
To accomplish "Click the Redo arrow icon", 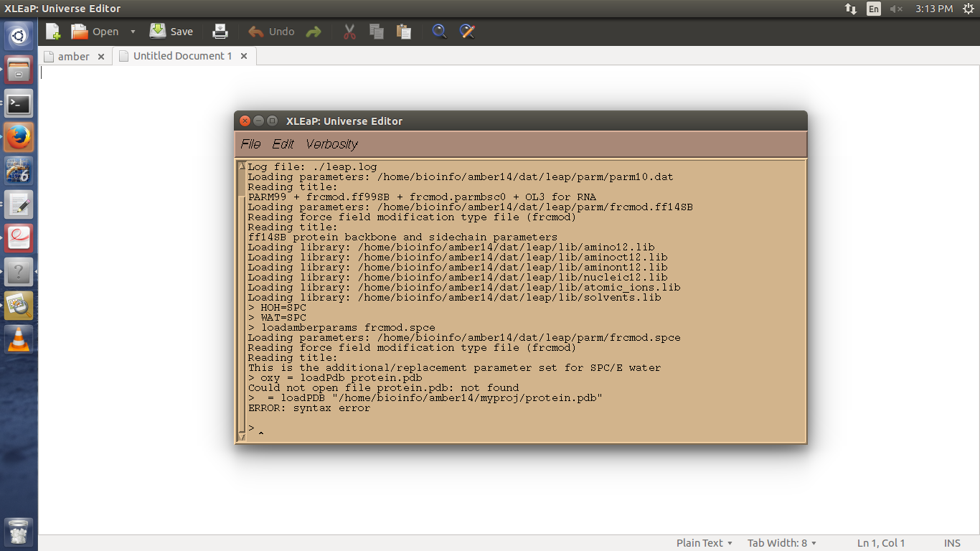I will click(x=314, y=32).
